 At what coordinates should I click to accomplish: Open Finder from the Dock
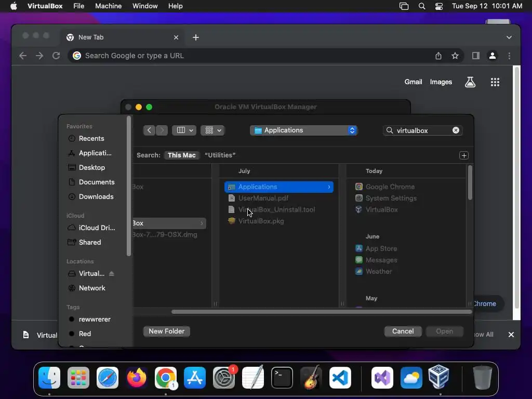49,377
